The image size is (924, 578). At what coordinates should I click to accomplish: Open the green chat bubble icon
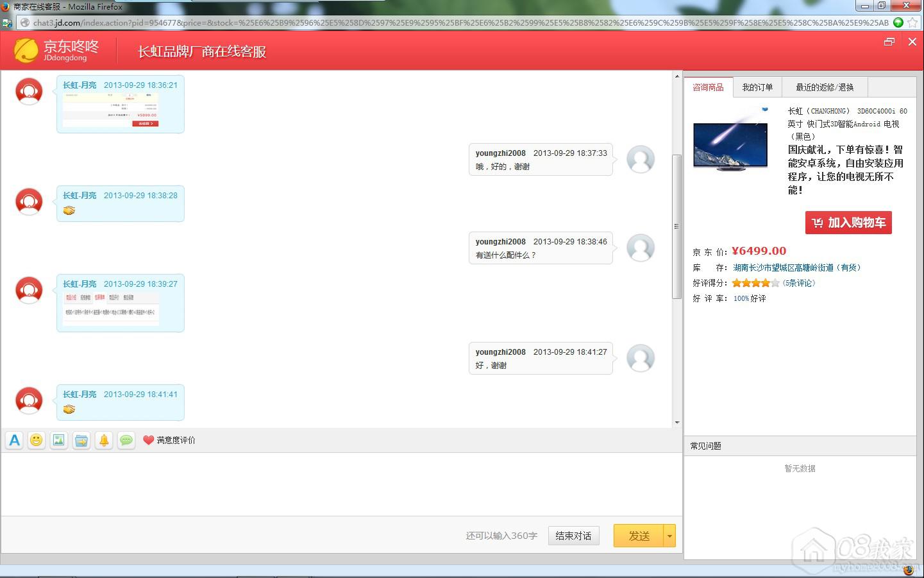tap(126, 440)
